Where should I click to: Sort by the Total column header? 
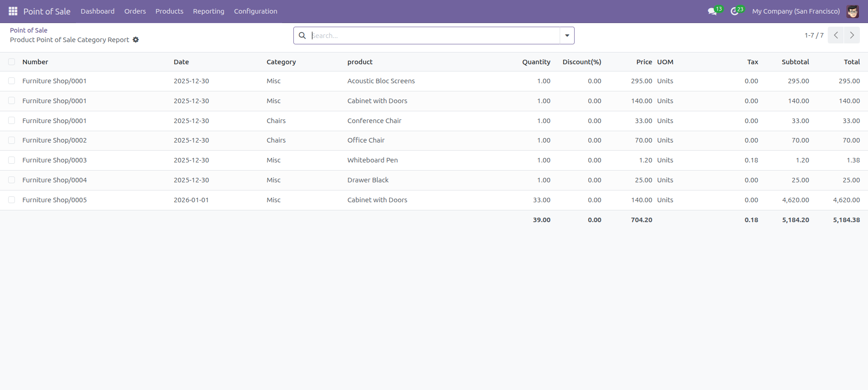coord(852,62)
